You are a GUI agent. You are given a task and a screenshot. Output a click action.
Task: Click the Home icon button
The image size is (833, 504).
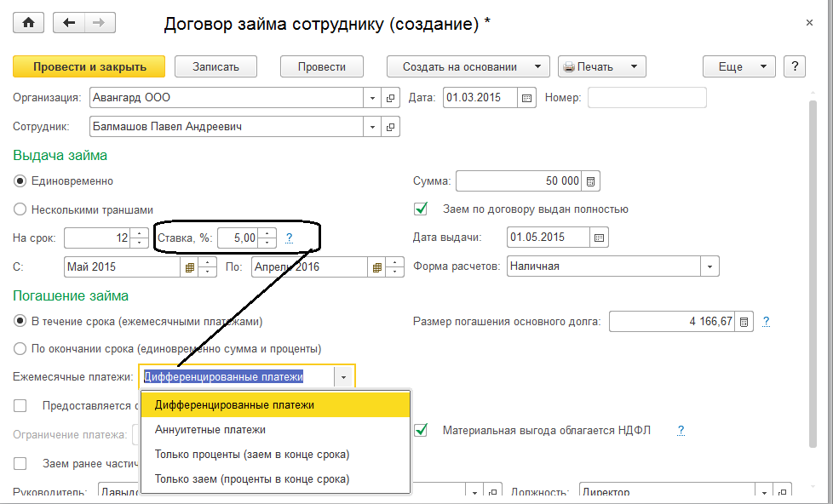[x=29, y=23]
